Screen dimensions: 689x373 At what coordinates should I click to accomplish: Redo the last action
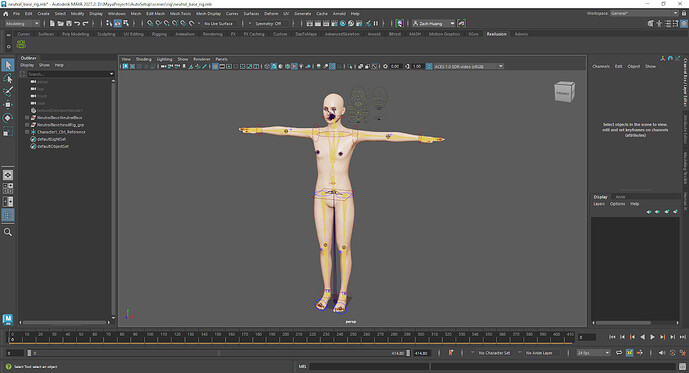pyautogui.click(x=85, y=23)
